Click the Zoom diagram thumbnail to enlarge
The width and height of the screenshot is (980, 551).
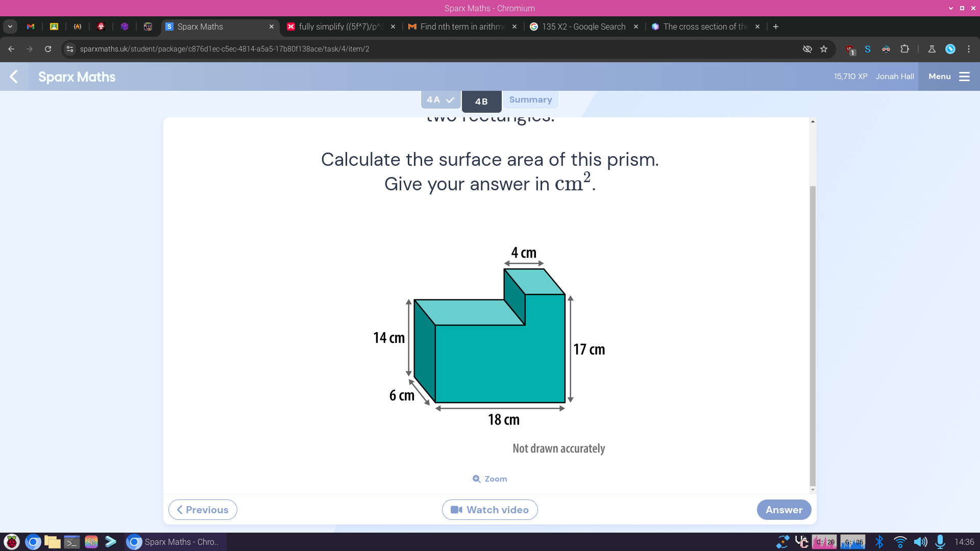coord(489,479)
